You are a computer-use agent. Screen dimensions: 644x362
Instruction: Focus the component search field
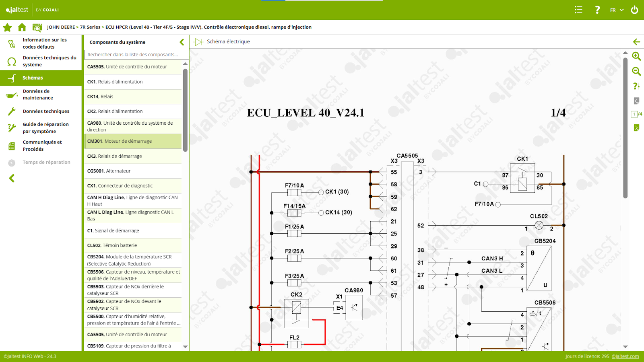[136, 55]
